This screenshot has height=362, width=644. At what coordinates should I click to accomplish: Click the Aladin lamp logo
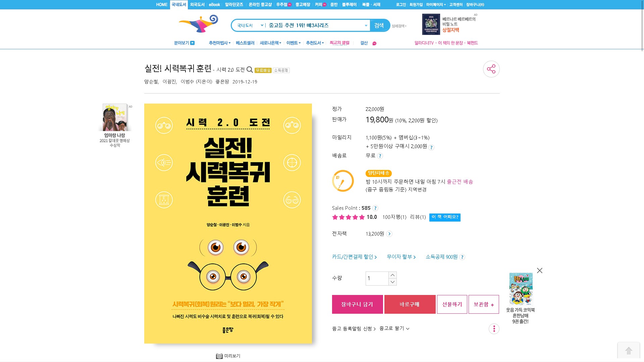[199, 23]
